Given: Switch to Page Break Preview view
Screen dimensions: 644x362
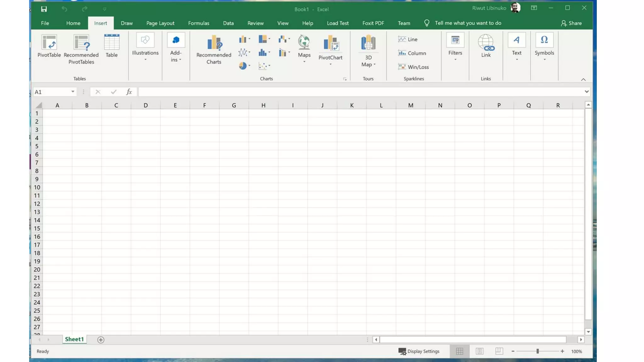Looking at the screenshot, I should point(499,351).
